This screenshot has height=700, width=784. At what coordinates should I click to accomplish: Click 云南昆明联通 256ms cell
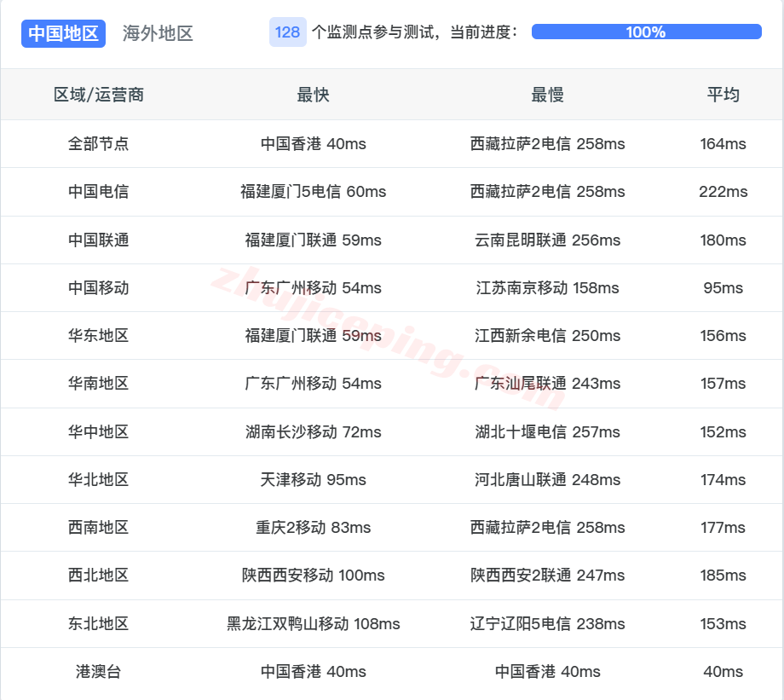click(x=547, y=240)
